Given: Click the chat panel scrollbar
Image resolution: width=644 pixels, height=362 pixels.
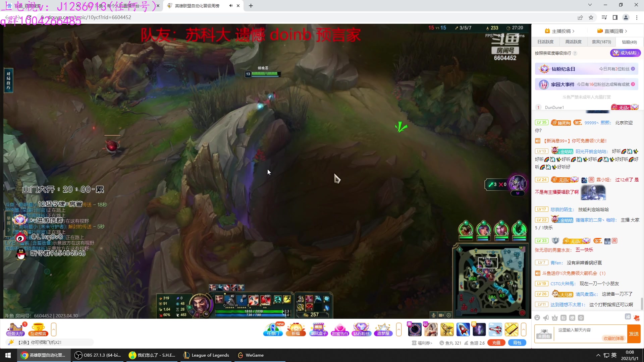Looking at the screenshot, I should [x=642, y=304].
